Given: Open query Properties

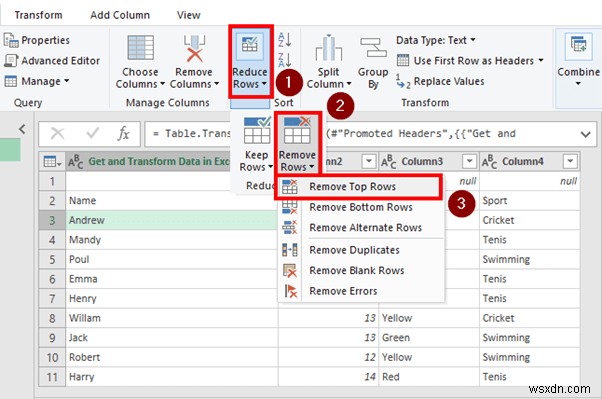Looking at the screenshot, I should (x=37, y=40).
